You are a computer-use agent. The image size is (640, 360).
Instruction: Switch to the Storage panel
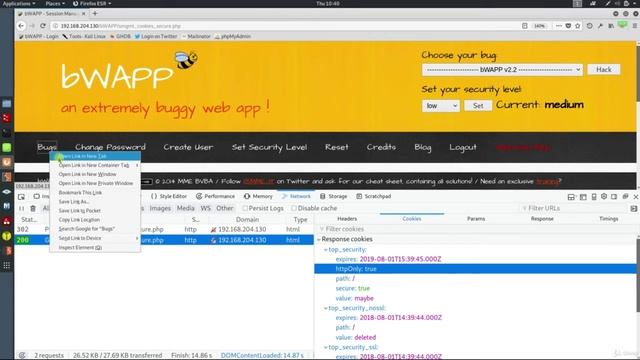[x=333, y=196]
